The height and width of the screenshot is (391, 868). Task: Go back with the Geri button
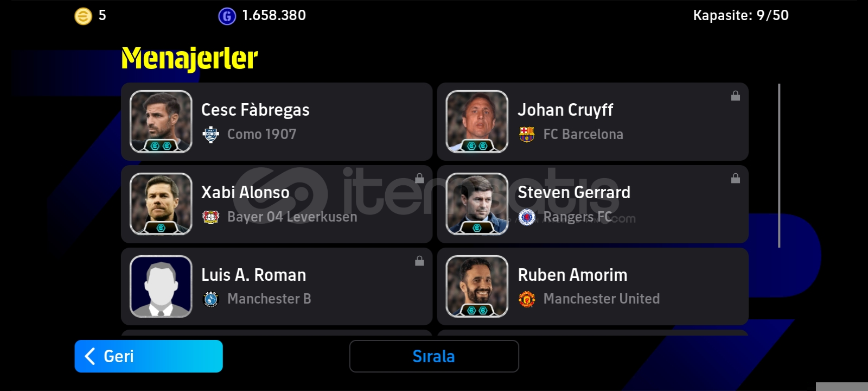coord(149,356)
